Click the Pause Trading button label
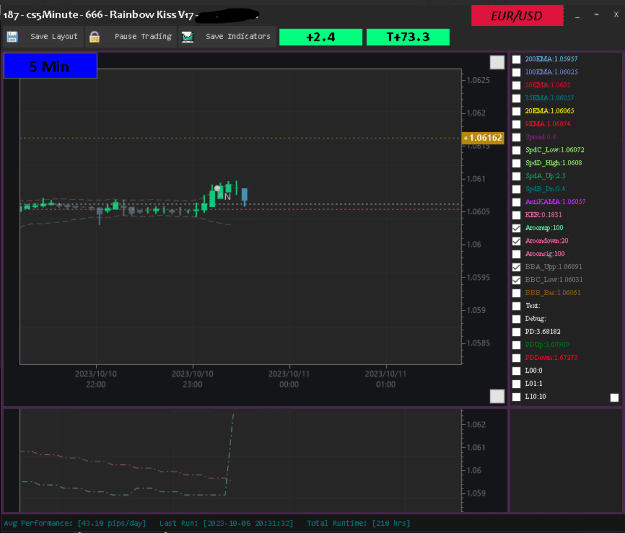Image resolution: width=625 pixels, height=533 pixels. click(x=143, y=37)
